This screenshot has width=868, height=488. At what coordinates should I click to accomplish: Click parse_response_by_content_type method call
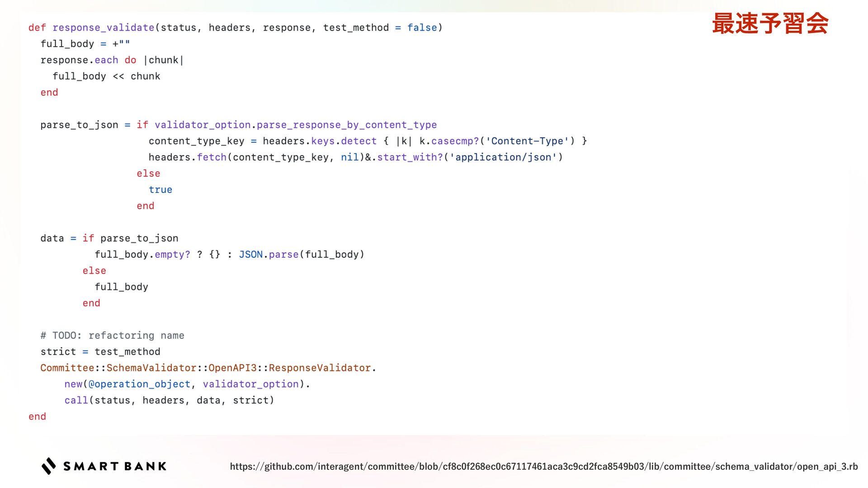(x=346, y=125)
